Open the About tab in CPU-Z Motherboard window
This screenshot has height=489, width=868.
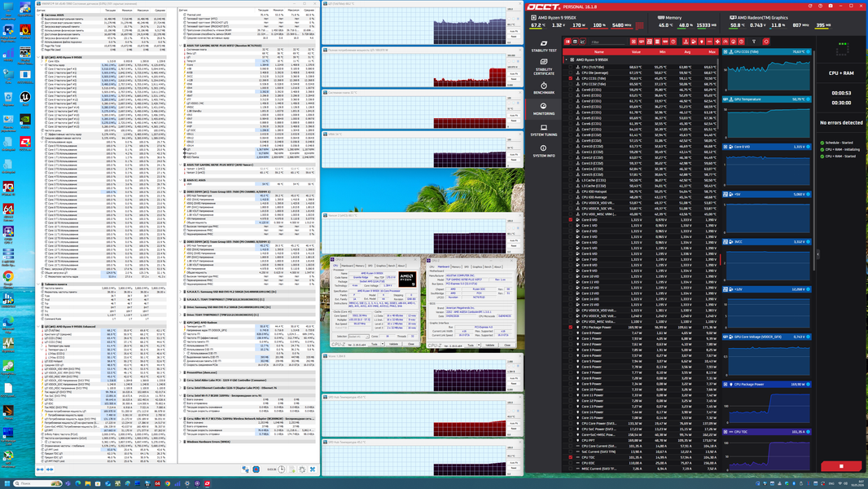(498, 267)
